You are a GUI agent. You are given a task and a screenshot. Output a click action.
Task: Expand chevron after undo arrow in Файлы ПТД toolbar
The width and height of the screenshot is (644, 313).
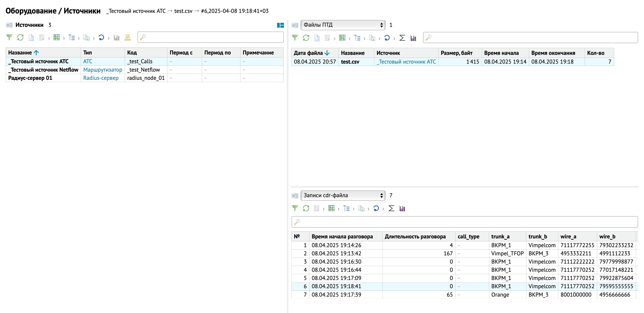pyautogui.click(x=394, y=38)
